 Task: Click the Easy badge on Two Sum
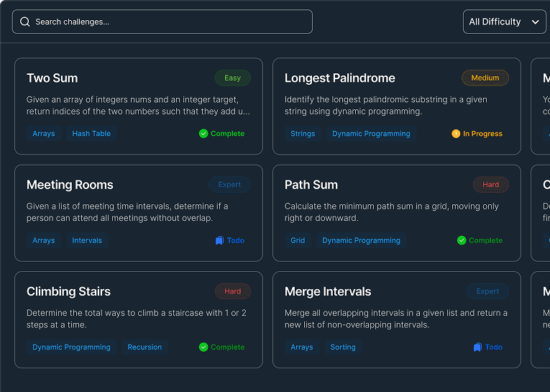(x=232, y=78)
